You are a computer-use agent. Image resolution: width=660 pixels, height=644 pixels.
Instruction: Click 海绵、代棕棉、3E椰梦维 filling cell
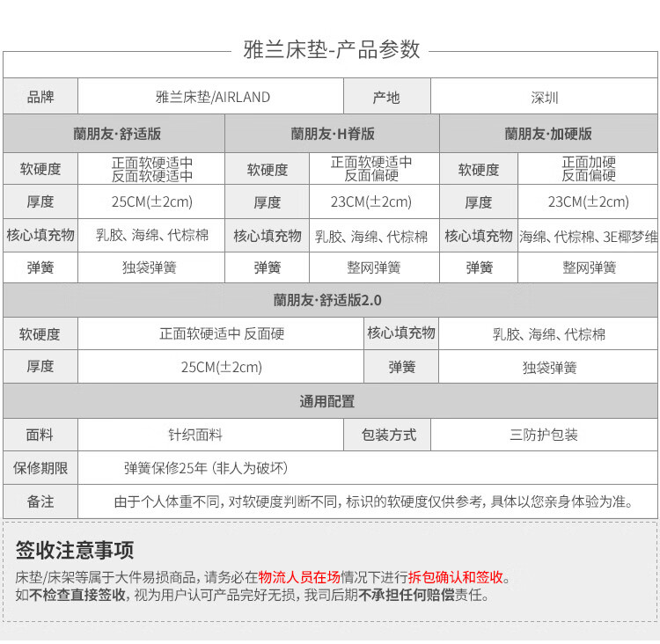point(588,237)
